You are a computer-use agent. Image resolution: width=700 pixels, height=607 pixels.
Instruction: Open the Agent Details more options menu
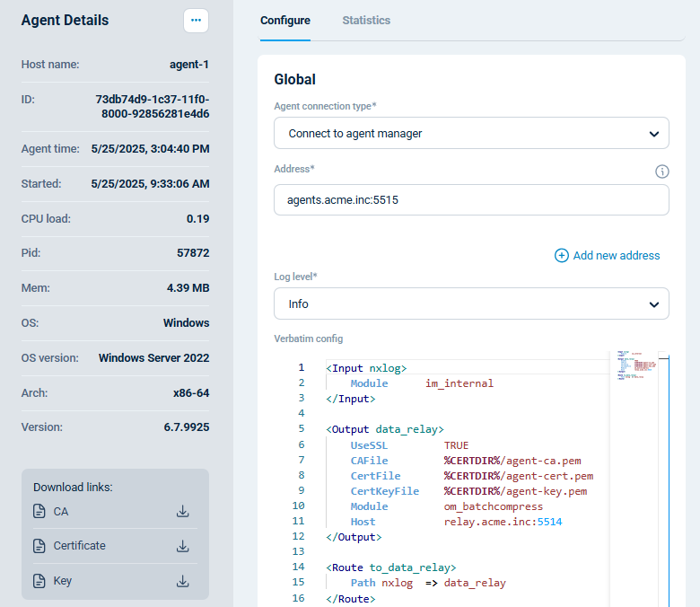click(x=196, y=20)
